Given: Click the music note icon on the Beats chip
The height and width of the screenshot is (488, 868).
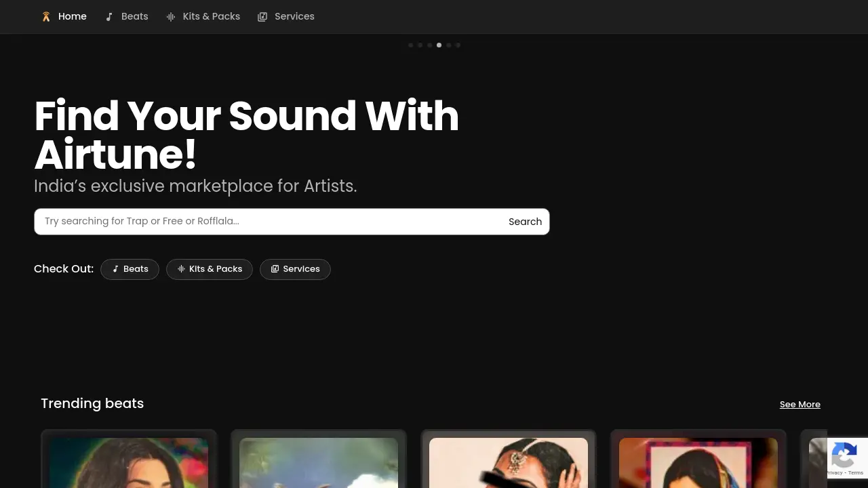Looking at the screenshot, I should click(116, 268).
